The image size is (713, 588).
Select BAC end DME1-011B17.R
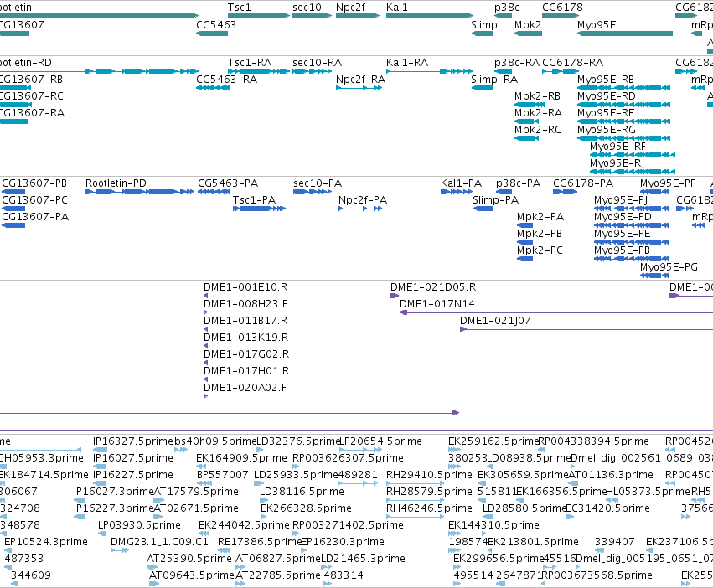[x=205, y=329]
